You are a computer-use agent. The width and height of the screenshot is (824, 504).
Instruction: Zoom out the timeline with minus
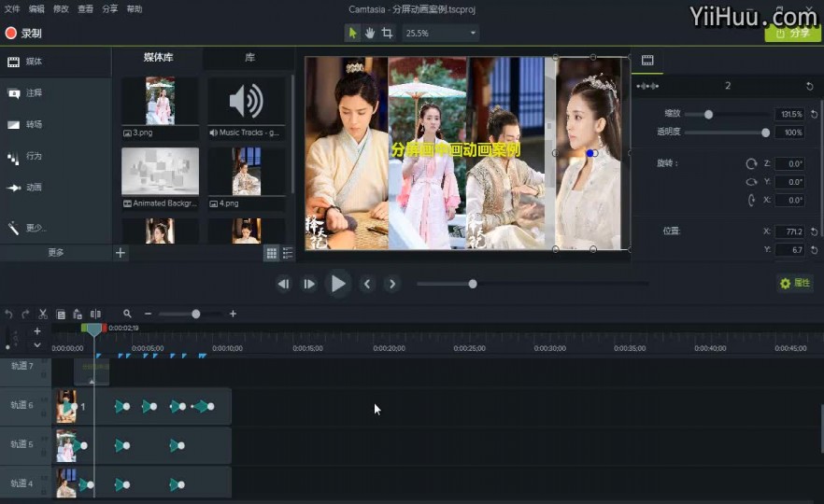149,314
